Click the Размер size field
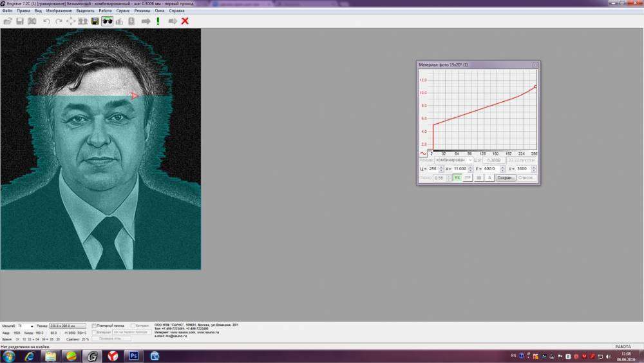 [68, 326]
